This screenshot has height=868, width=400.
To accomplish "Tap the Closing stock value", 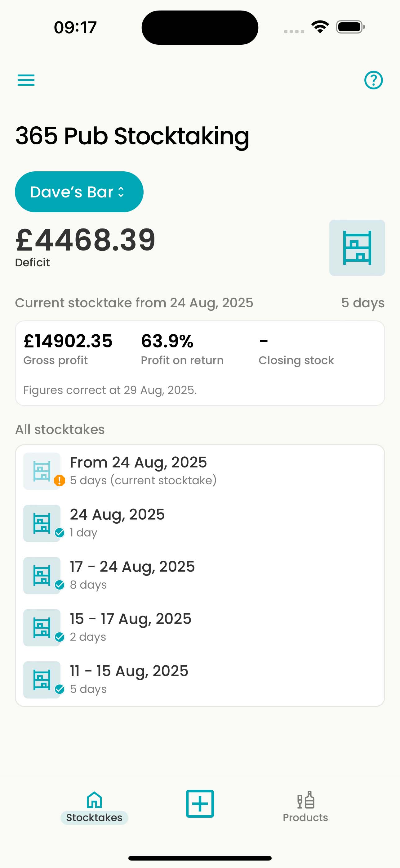I will pos(264,341).
